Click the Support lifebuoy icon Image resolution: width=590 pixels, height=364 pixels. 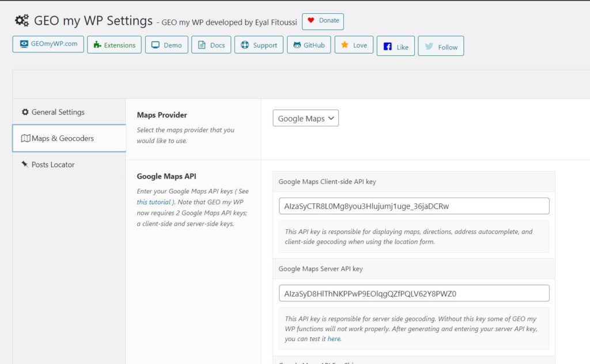[244, 45]
